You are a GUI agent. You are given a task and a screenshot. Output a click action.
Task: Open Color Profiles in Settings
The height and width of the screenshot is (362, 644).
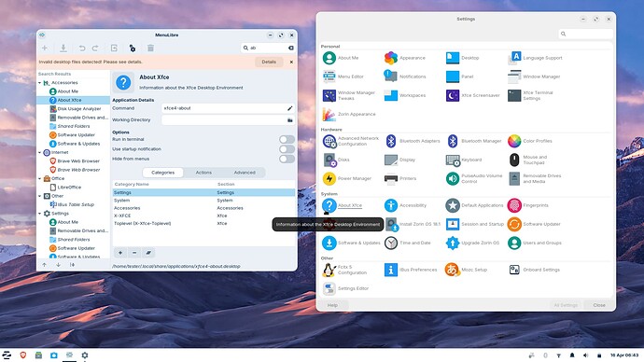coord(530,141)
